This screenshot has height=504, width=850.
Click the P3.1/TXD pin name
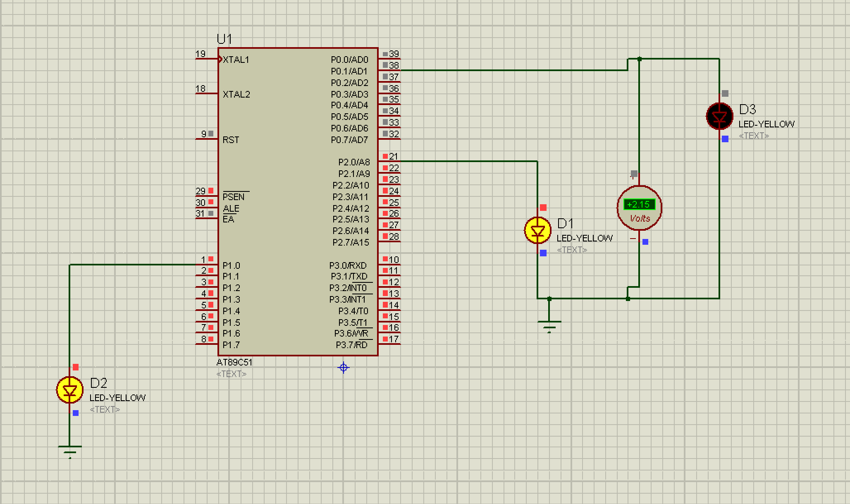click(x=349, y=277)
